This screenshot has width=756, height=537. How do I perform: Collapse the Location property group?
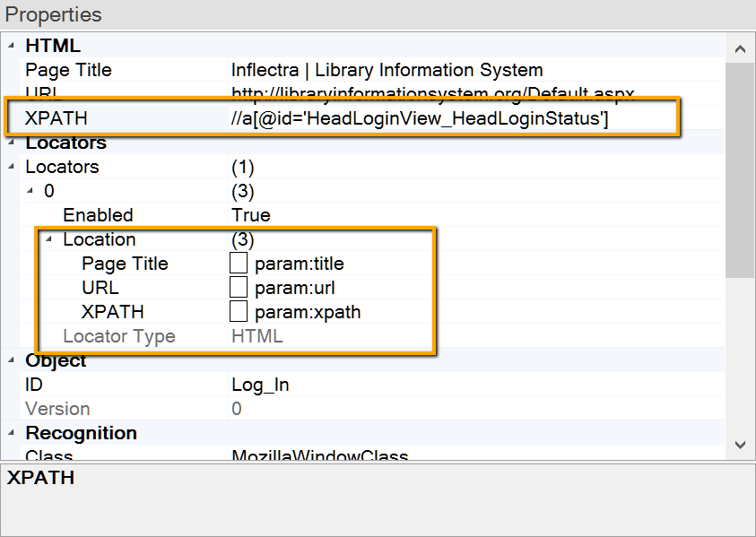pyautogui.click(x=49, y=239)
